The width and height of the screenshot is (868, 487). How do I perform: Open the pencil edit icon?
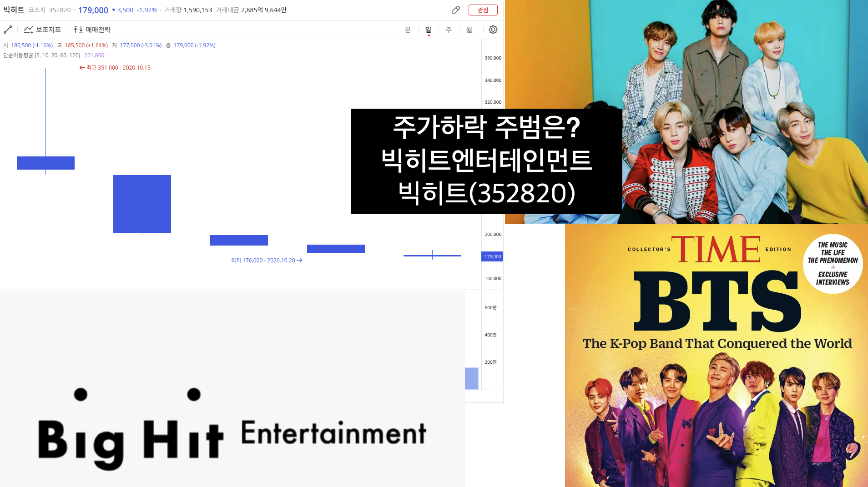click(455, 10)
